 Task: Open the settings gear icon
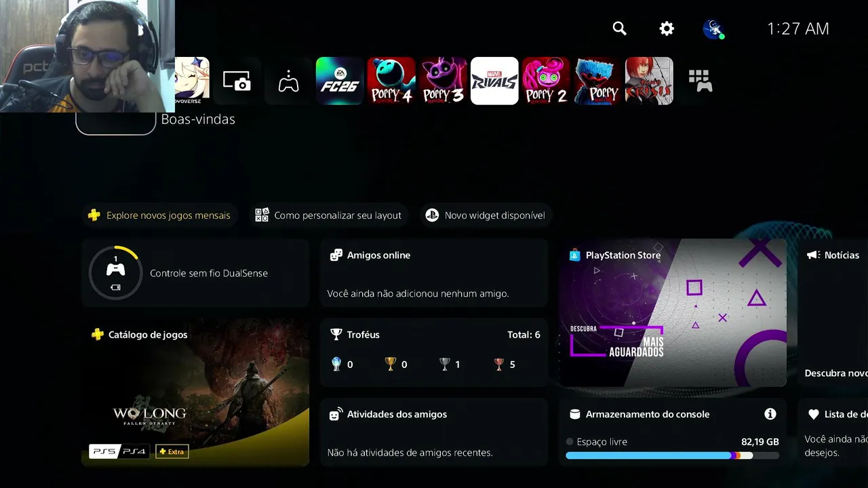667,28
